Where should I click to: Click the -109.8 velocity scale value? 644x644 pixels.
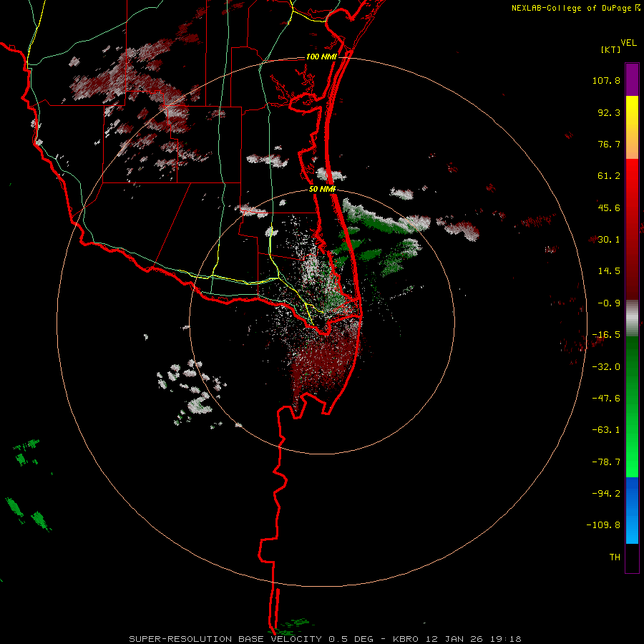[x=603, y=525]
